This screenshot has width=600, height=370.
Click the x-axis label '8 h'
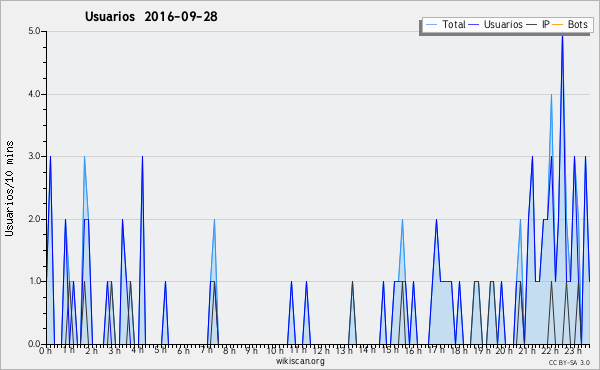pyautogui.click(x=229, y=350)
